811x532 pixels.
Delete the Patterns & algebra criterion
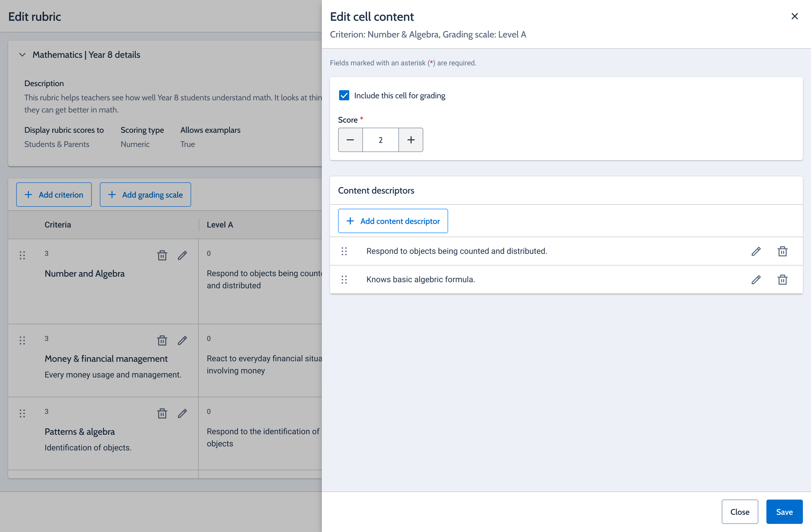tap(162, 413)
